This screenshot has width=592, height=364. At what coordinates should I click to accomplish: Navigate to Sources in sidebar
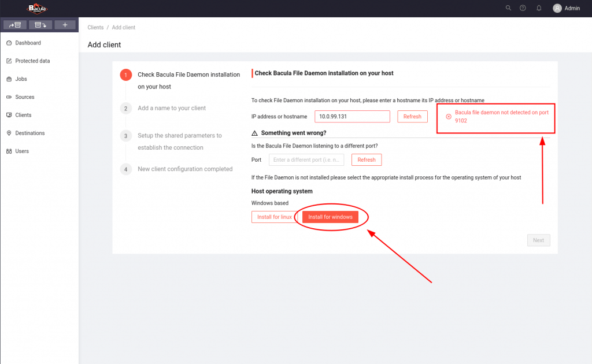click(24, 97)
